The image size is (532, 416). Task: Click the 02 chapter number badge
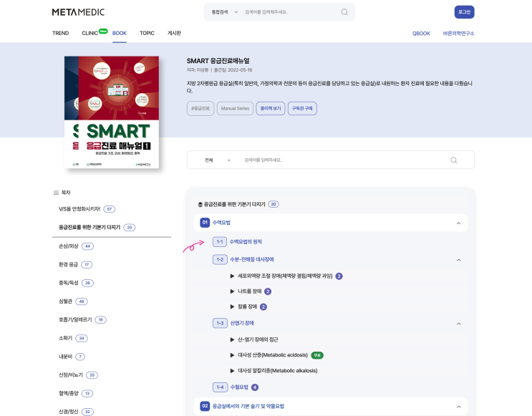(x=205, y=406)
